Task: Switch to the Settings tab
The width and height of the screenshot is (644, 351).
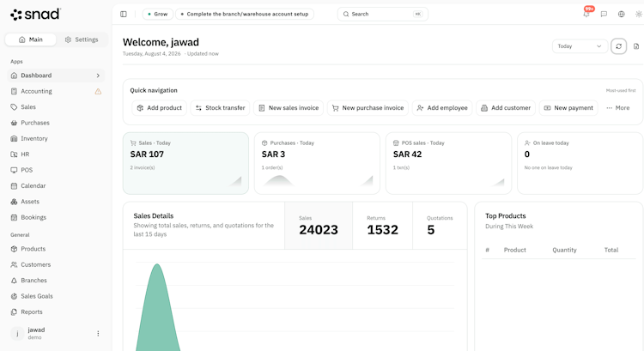Action: [82, 39]
